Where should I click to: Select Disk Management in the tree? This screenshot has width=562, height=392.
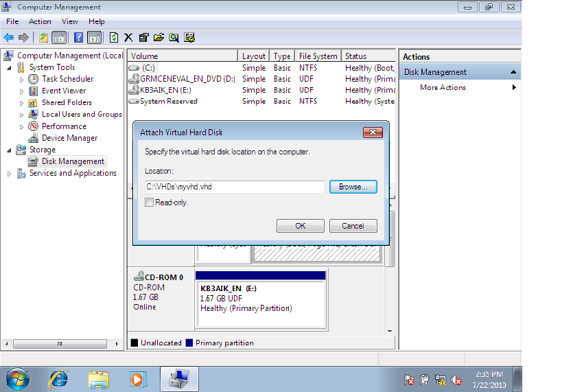pyautogui.click(x=73, y=161)
